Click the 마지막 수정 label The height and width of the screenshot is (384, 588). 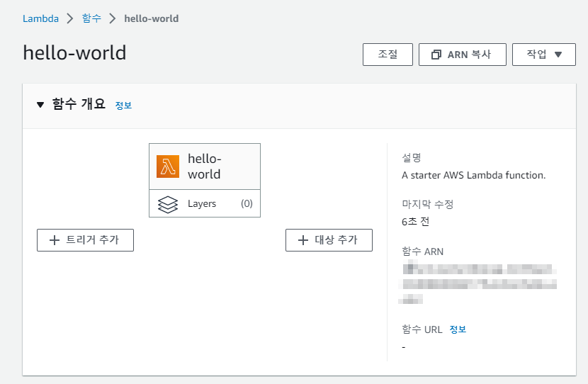[427, 204]
